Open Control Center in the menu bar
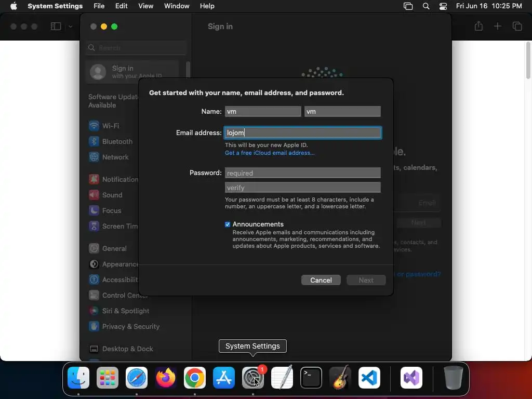This screenshot has height=399, width=532. (x=443, y=6)
